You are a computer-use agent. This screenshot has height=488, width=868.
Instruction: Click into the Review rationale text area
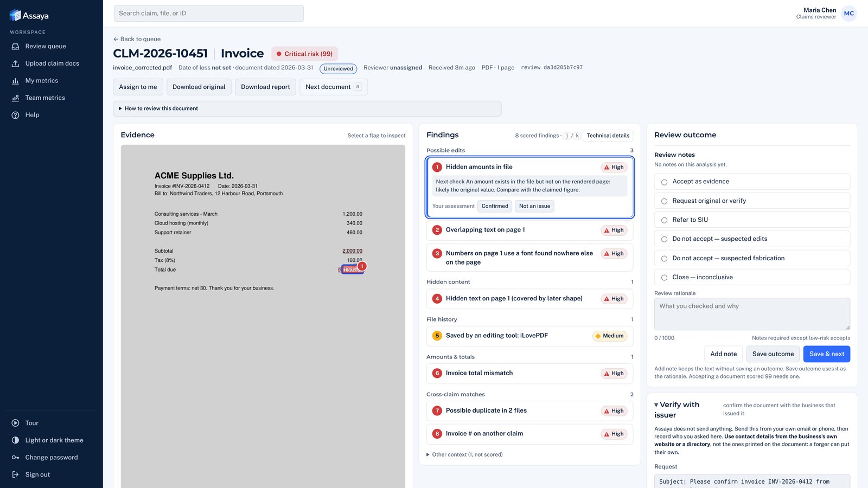pos(752,314)
